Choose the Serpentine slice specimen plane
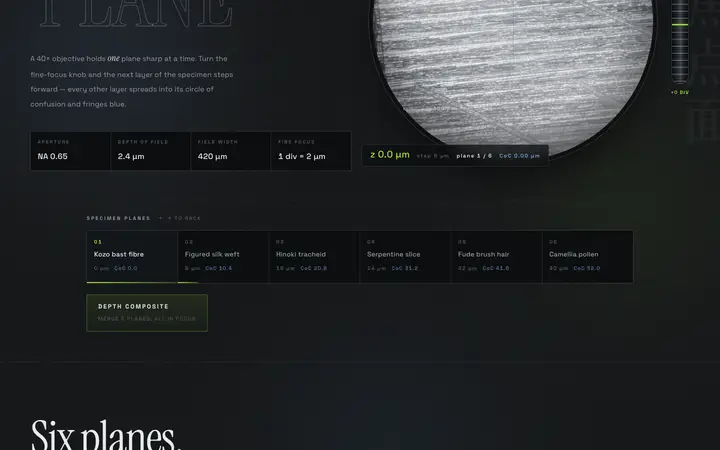This screenshot has height=450, width=720. [x=405, y=257]
